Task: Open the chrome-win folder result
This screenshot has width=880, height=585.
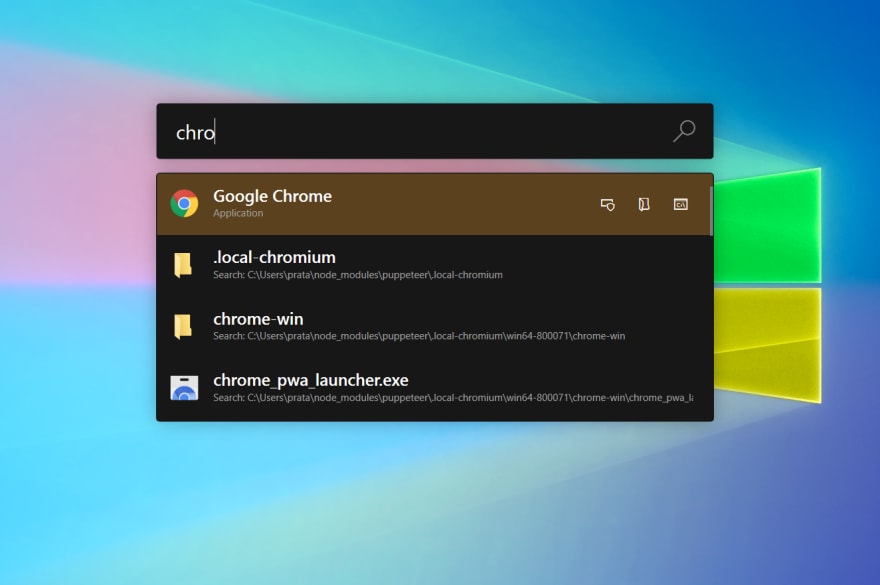Action: pos(435,327)
